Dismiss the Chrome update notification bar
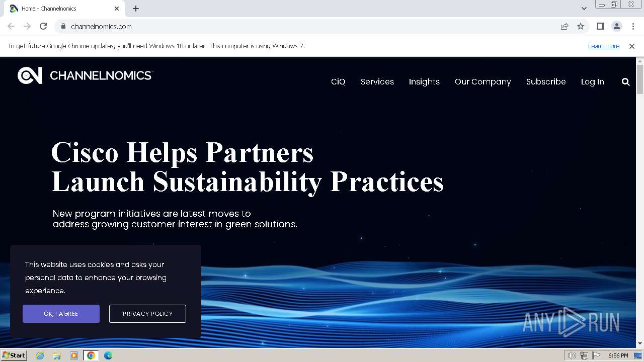644x362 pixels. tap(631, 46)
